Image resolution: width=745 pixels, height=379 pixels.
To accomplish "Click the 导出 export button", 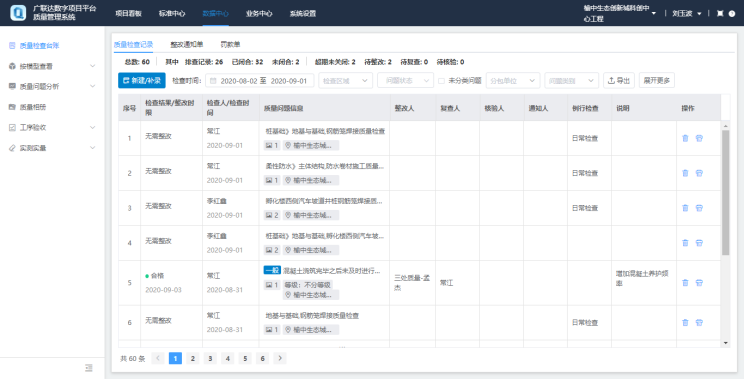I will tap(619, 81).
